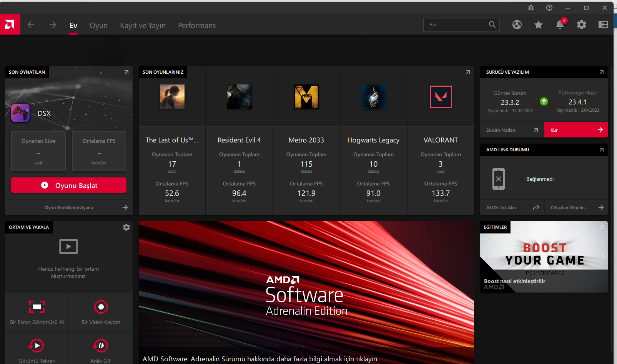This screenshot has height=364, width=617.
Task: Toggle the sidebar panel icon
Action: click(603, 25)
